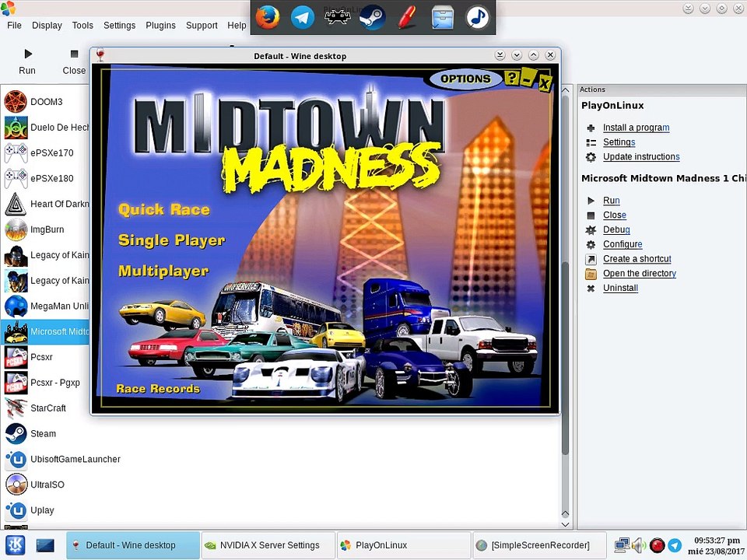The height and width of the screenshot is (560, 747).
Task: Click program list scrollbar down arrow
Action: (x=566, y=524)
